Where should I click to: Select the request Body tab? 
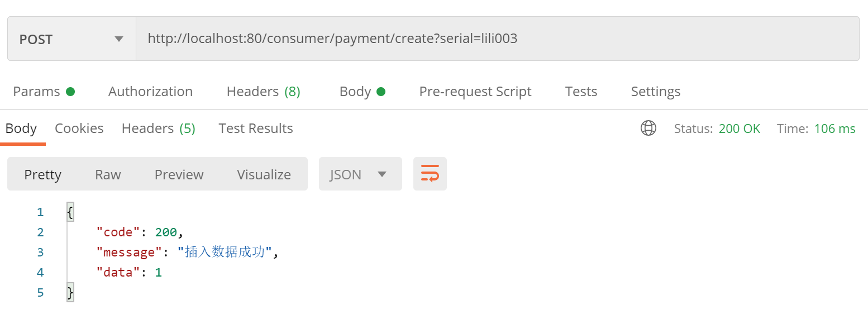click(x=363, y=91)
